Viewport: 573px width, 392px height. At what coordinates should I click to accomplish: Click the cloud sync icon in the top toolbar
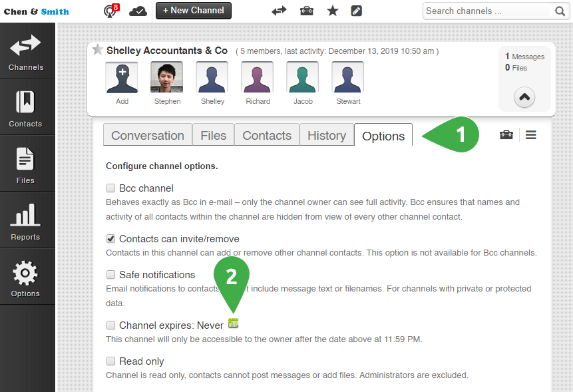[138, 10]
